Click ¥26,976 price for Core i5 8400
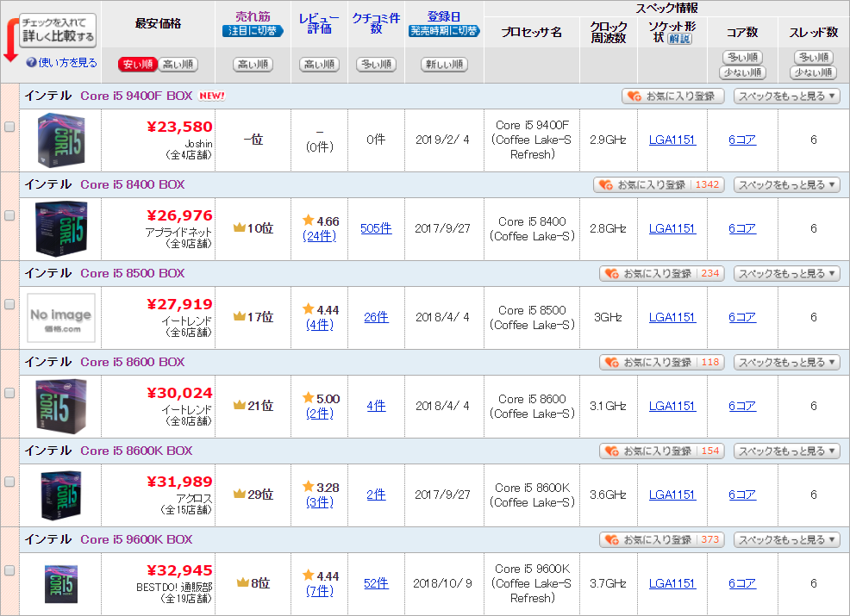 click(x=179, y=215)
